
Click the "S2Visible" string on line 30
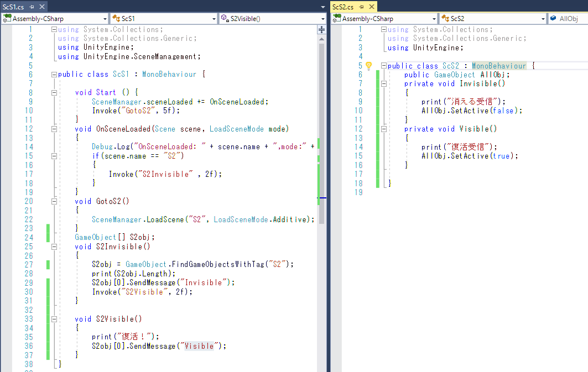[144, 292]
